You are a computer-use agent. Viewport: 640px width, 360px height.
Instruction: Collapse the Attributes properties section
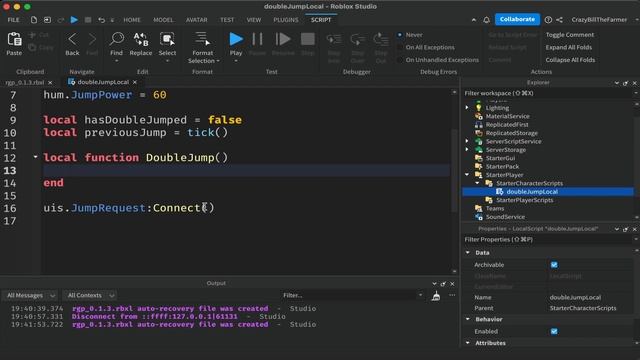(x=468, y=343)
